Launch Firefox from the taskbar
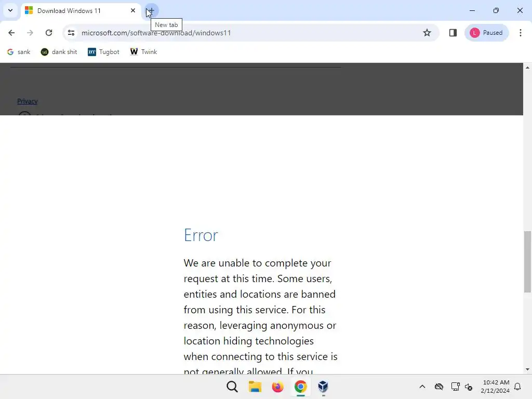 (x=277, y=387)
